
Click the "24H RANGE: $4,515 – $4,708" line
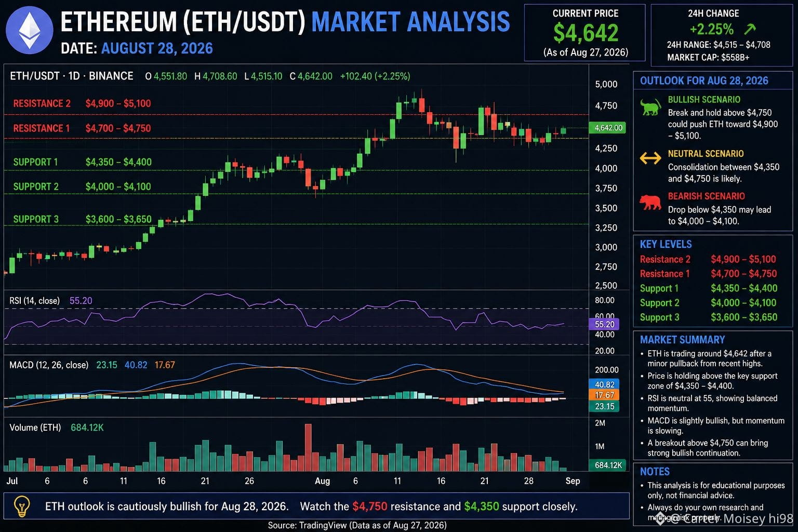(719, 45)
